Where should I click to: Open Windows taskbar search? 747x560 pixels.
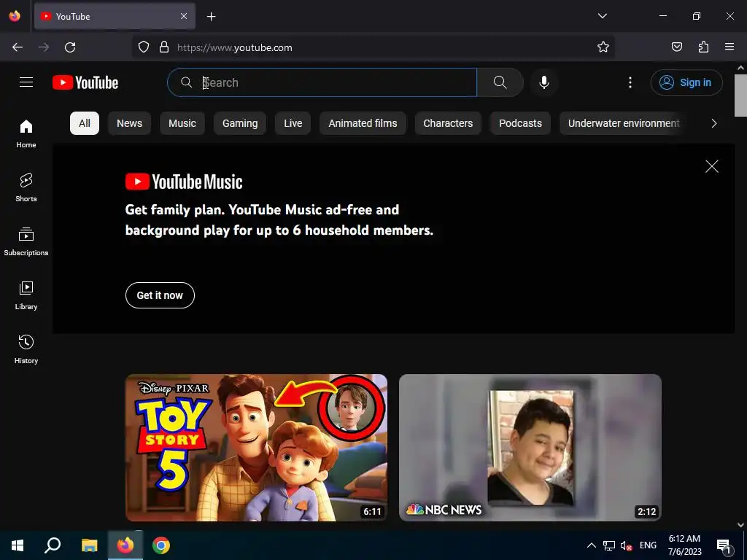click(x=53, y=545)
